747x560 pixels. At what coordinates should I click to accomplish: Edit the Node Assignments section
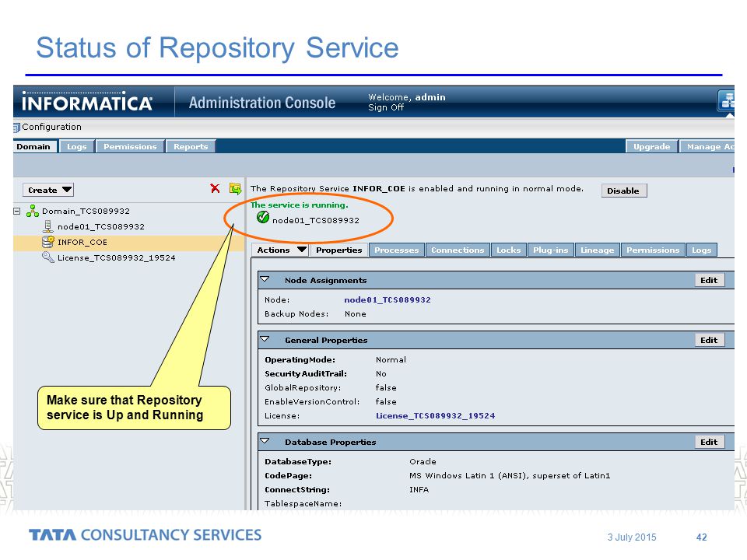(x=709, y=281)
